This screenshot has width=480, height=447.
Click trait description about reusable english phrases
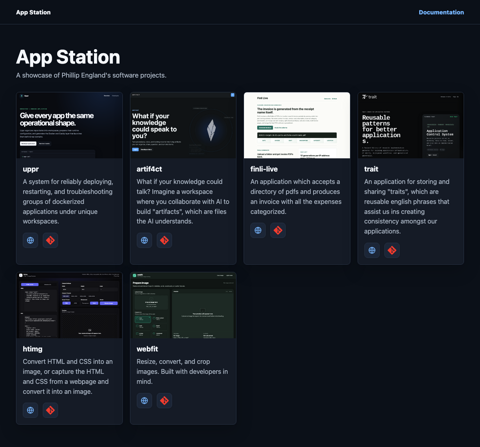point(407,206)
